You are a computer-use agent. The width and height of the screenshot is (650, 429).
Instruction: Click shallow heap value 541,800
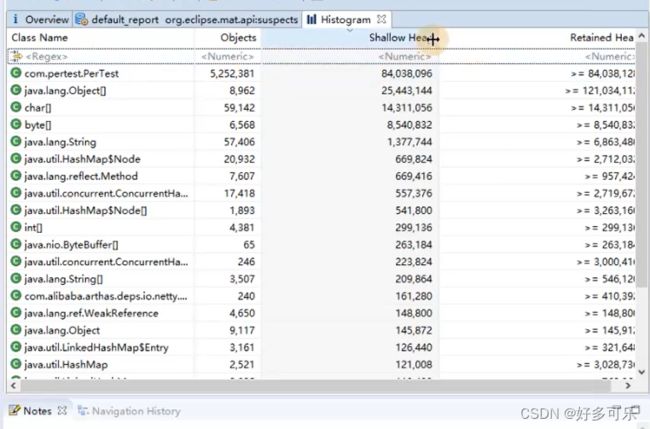(414, 211)
